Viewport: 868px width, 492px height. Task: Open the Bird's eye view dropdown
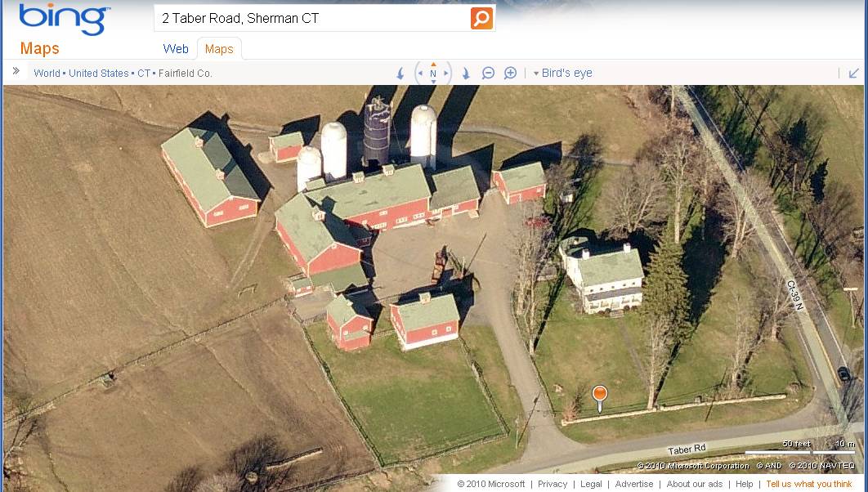(x=562, y=73)
